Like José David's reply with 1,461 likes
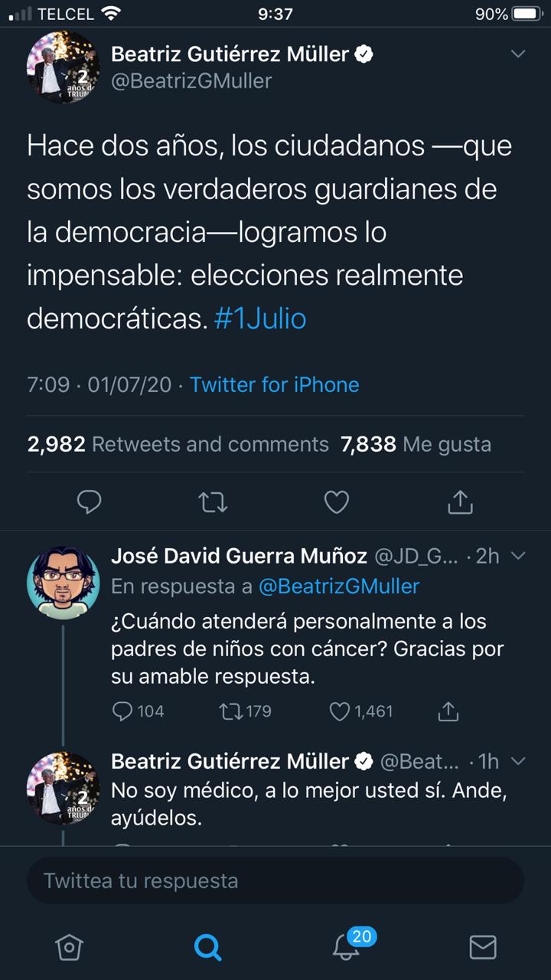Screen dimensions: 551x980 click(361, 711)
